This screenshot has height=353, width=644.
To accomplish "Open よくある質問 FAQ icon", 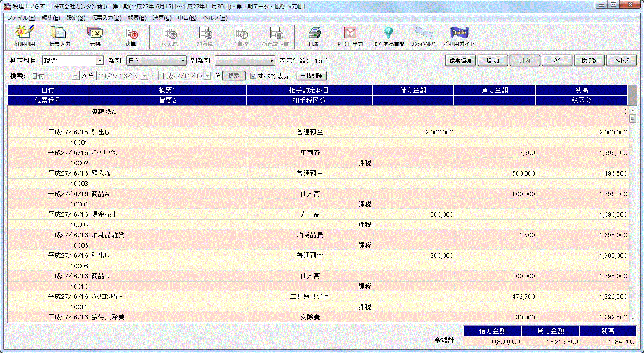I will (x=388, y=36).
